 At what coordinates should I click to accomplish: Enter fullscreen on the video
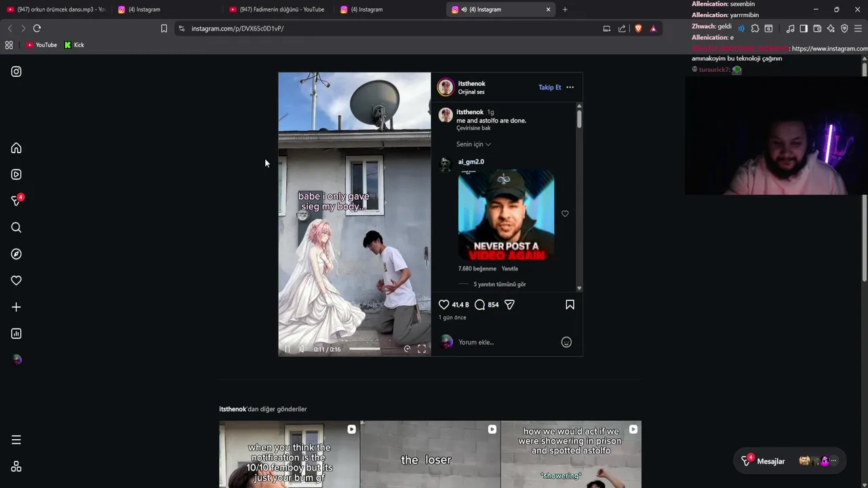421,349
